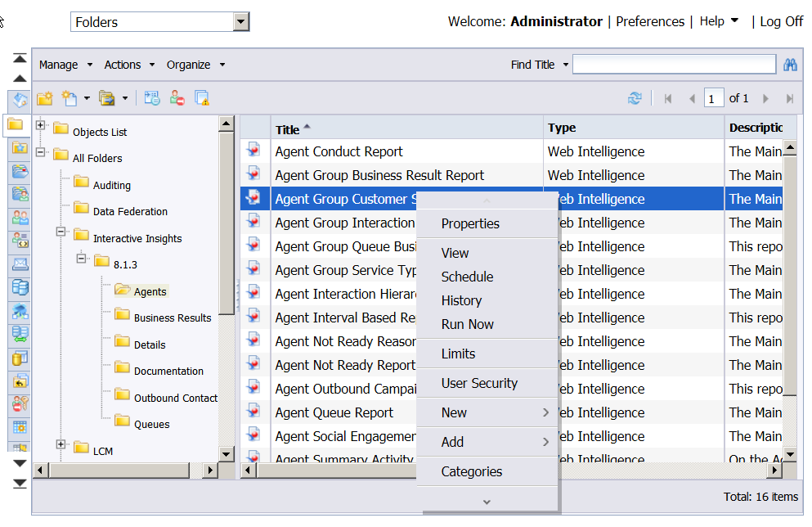Open the Help dropdown arrow
812x527 pixels.
tap(734, 20)
